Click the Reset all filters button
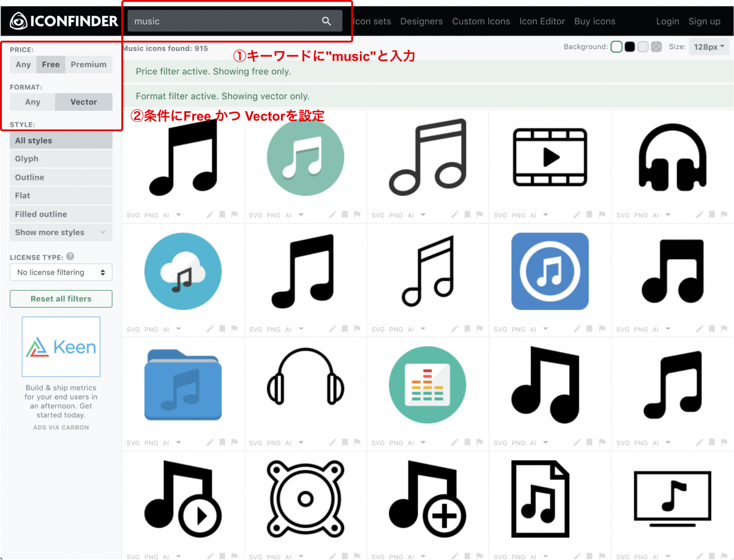This screenshot has width=734, height=560. click(61, 299)
